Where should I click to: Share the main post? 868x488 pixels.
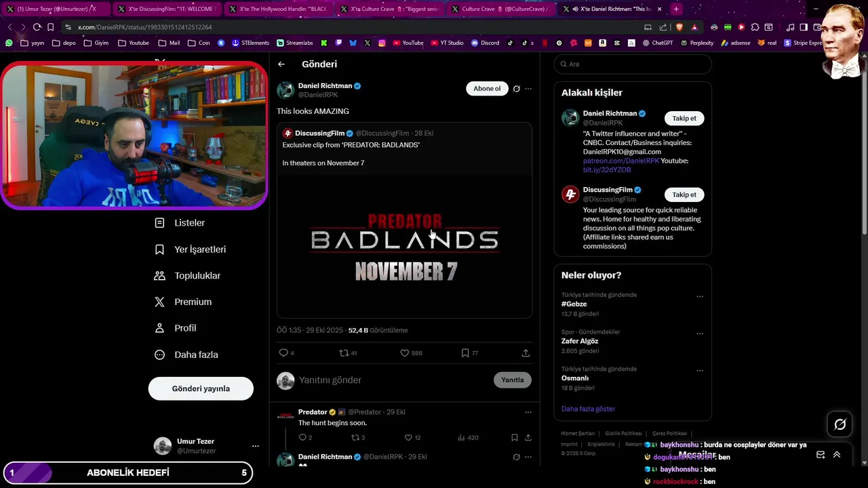click(x=526, y=353)
